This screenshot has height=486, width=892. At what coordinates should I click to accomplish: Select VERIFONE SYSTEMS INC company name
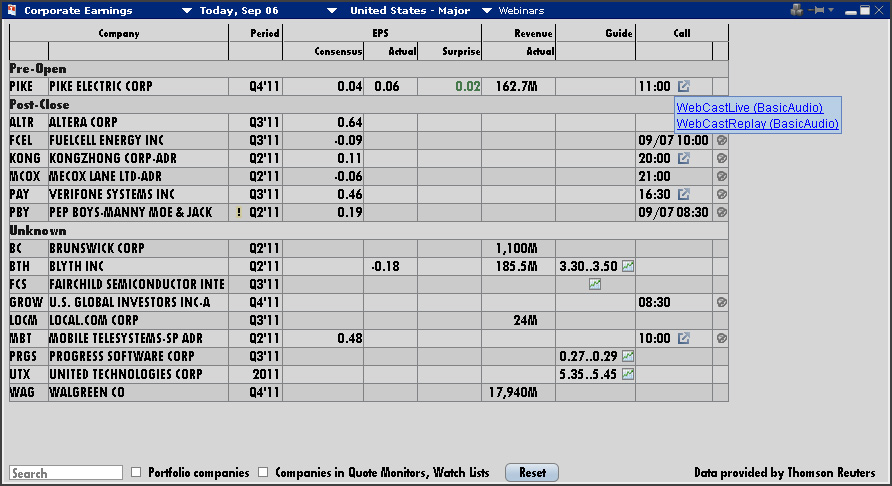pyautogui.click(x=112, y=195)
